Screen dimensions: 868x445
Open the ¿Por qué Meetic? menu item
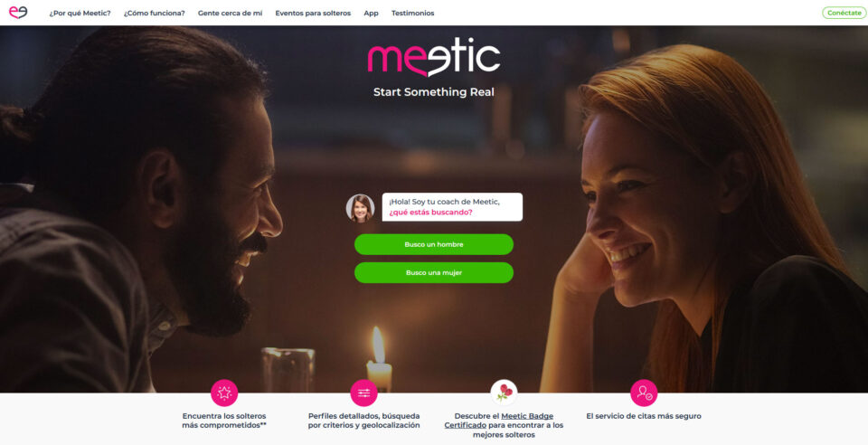[x=80, y=13]
